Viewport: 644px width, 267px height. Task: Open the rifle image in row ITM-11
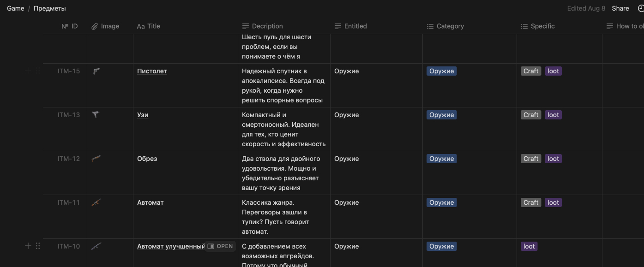click(96, 202)
